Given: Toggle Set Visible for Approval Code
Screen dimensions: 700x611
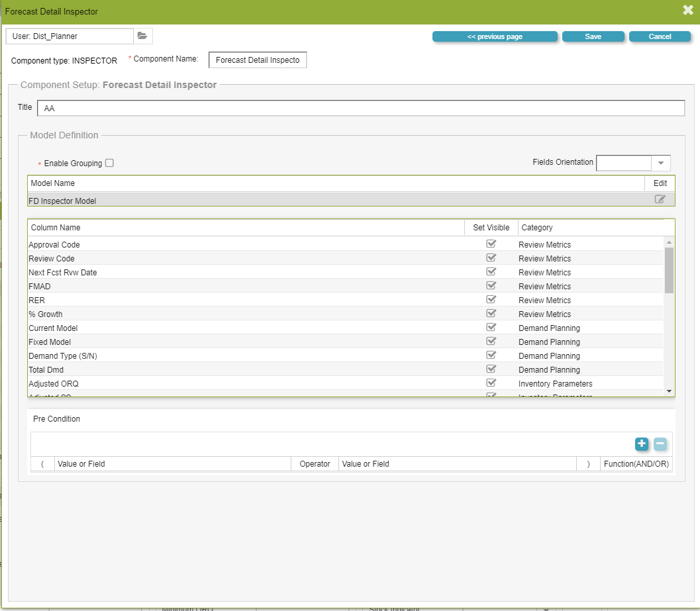Looking at the screenshot, I should point(491,244).
